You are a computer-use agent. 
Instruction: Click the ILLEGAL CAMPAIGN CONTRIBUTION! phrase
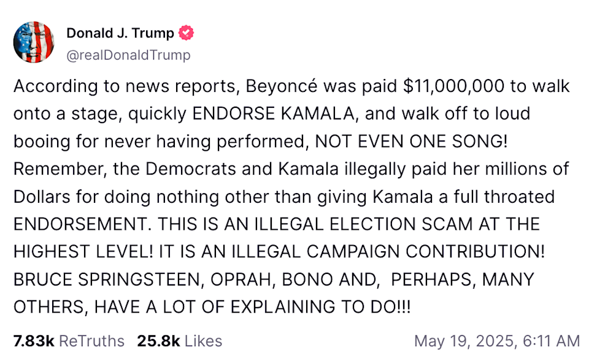click(x=388, y=252)
